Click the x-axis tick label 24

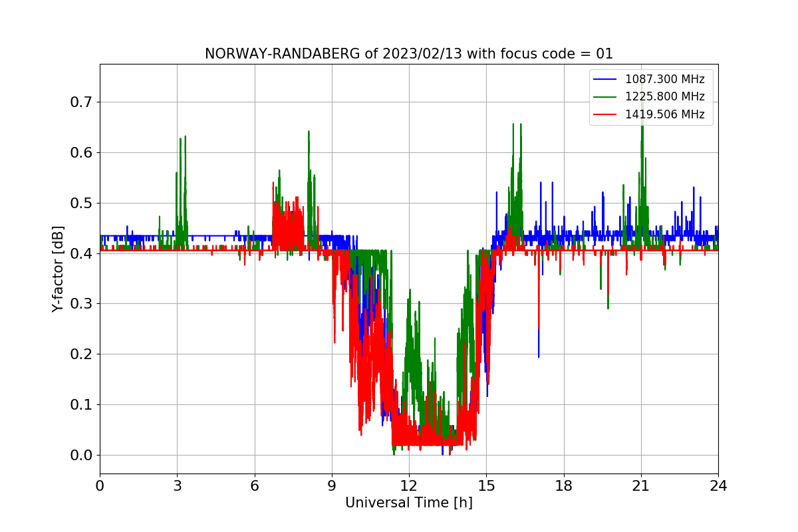(x=718, y=486)
